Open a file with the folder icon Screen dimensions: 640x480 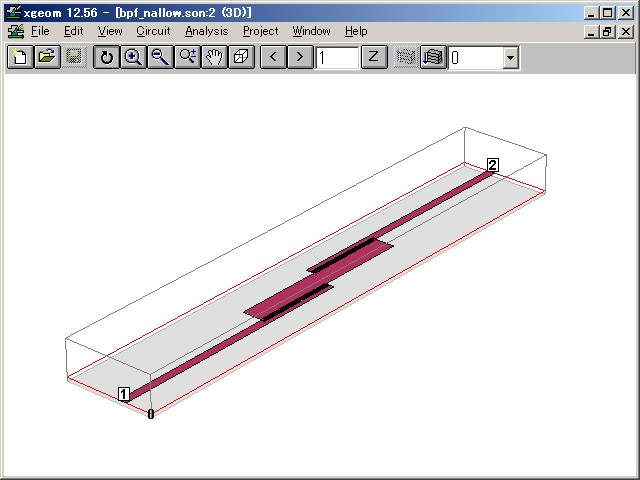click(47, 57)
